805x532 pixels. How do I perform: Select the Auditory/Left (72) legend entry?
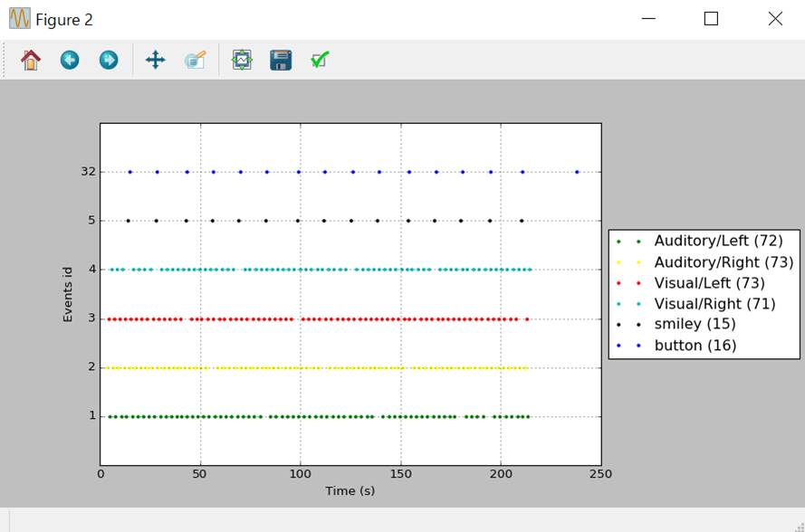point(718,242)
